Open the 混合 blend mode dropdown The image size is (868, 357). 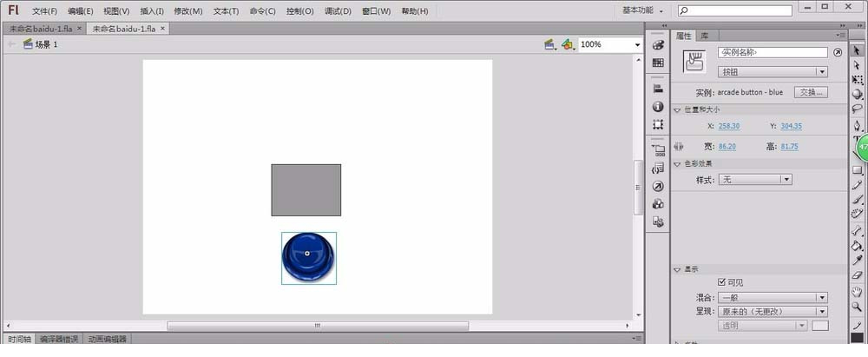tap(773, 298)
